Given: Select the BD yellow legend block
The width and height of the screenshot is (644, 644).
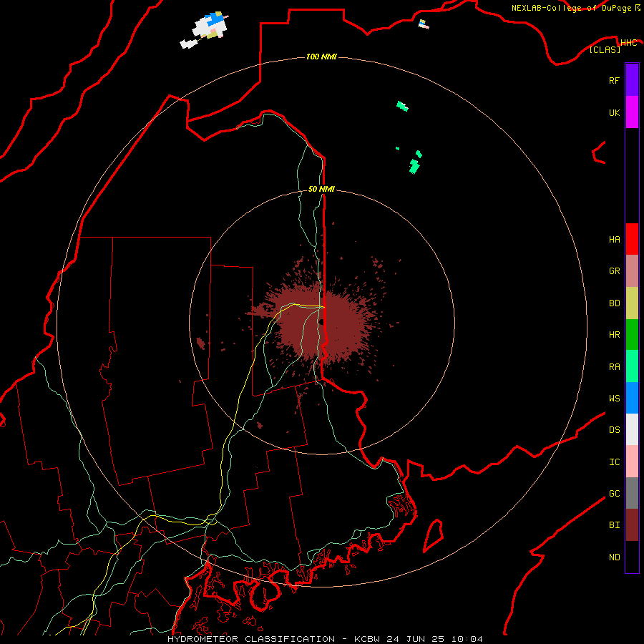Looking at the screenshot, I should point(632,303).
